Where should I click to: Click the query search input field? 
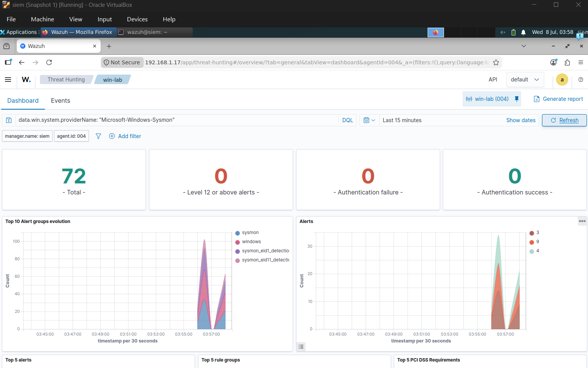177,120
